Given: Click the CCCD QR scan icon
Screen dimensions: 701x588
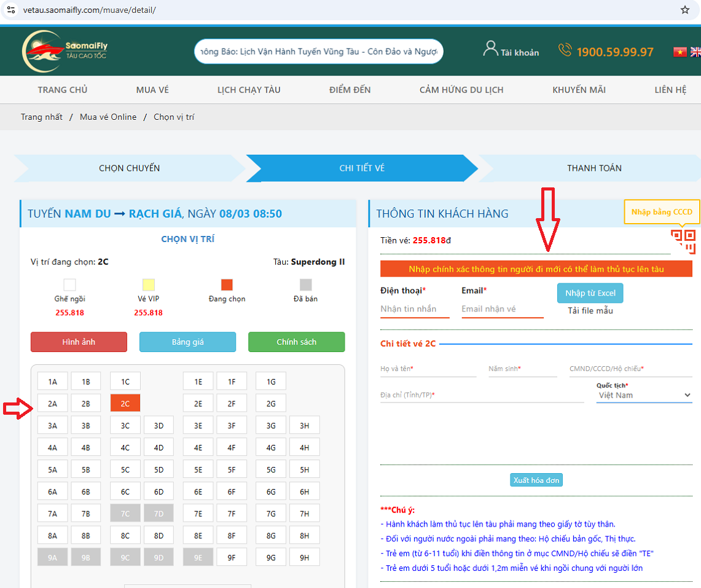Looking at the screenshot, I should [x=683, y=241].
